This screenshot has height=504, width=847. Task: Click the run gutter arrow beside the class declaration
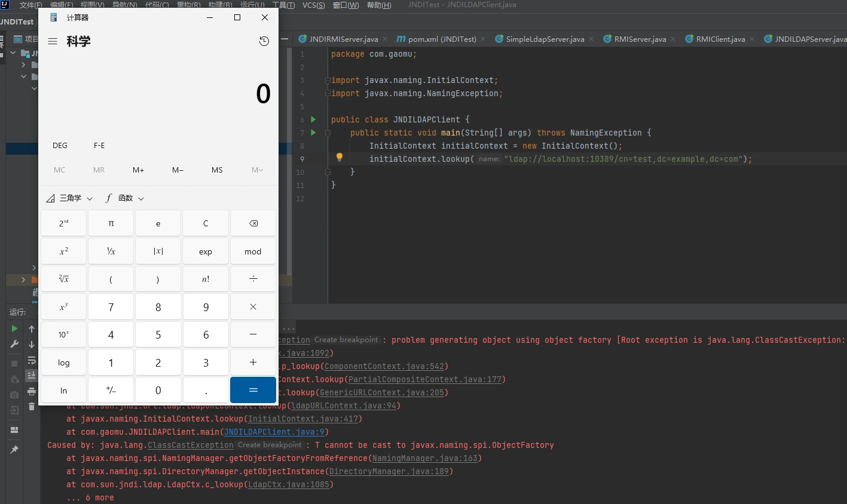(x=313, y=119)
